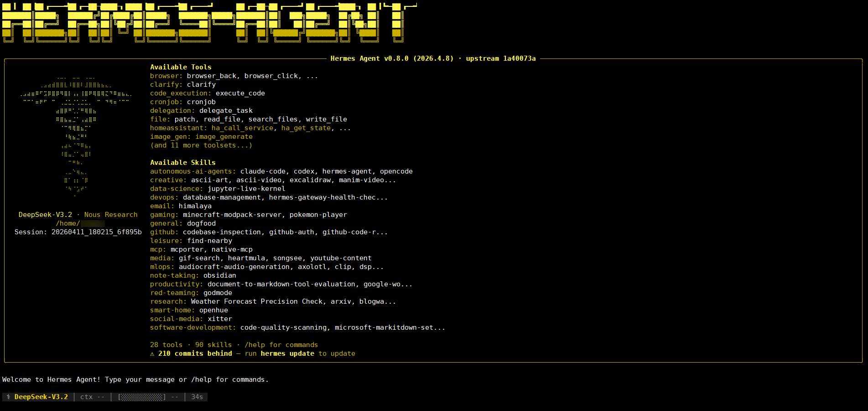Screen dimensions: 868x411
Task: Select the "openhue" smart-home skill
Action: (213, 310)
